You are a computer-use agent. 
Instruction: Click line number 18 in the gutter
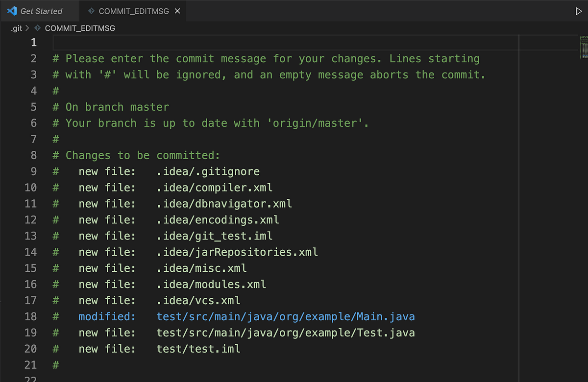tap(30, 316)
